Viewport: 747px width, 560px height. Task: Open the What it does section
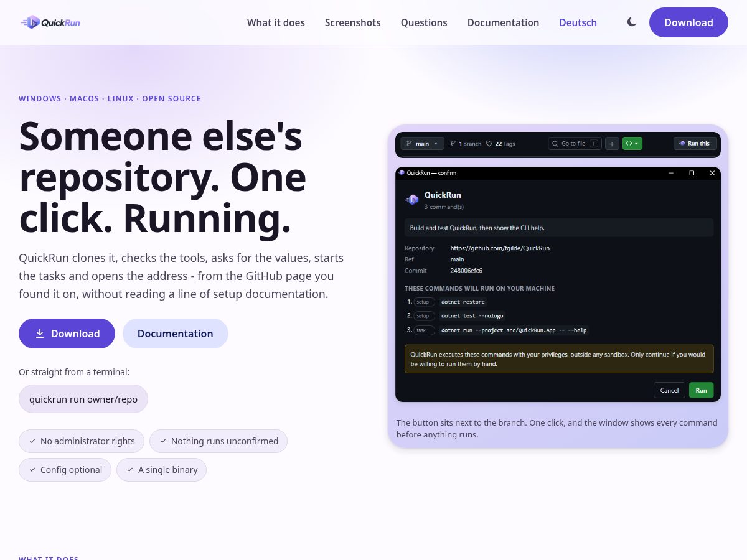point(276,22)
